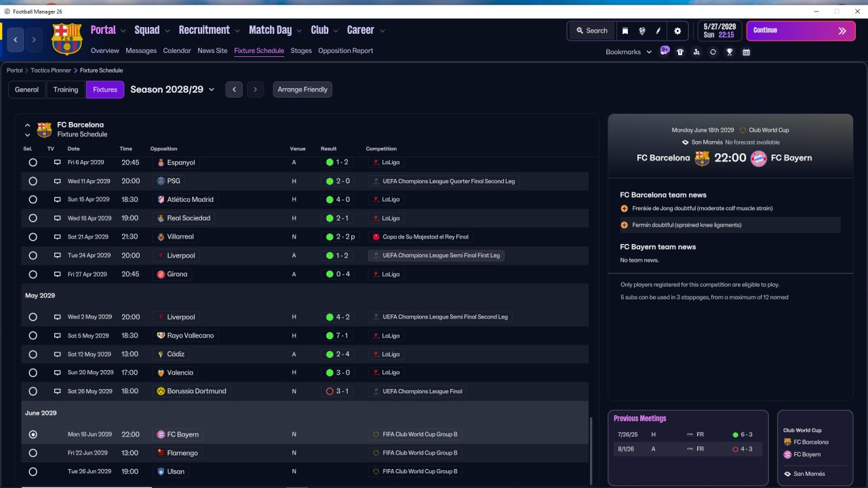The image size is (868, 488).
Task: Select the General view button
Action: 27,89
